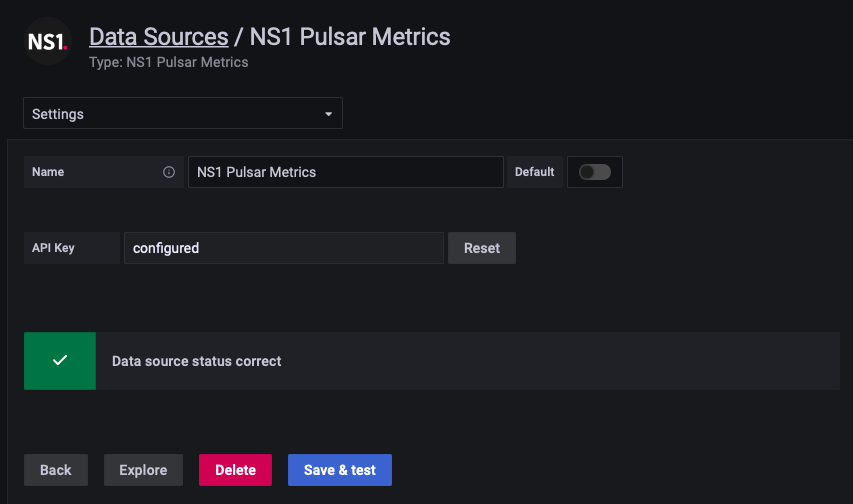Click the green checkmark status icon

60,361
